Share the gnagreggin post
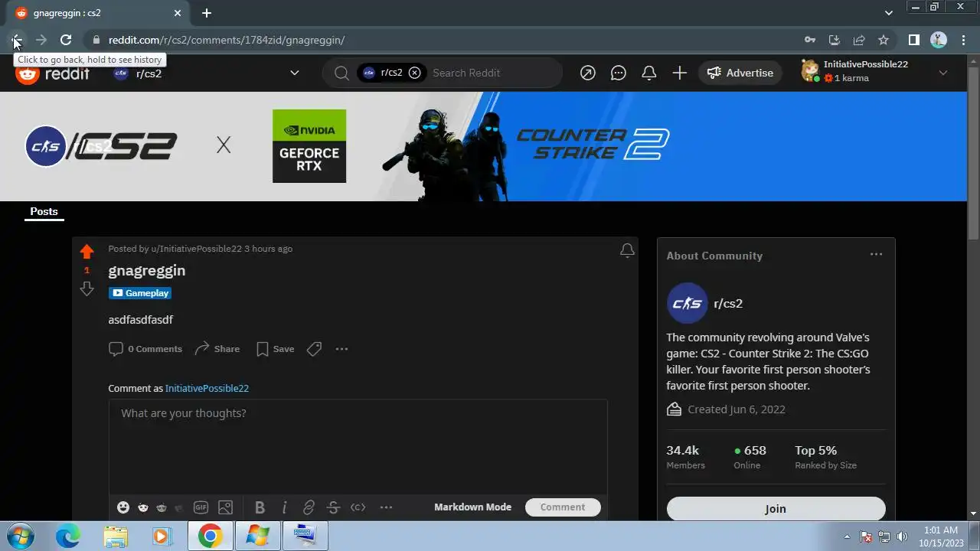This screenshot has height=551, width=980. 217,349
